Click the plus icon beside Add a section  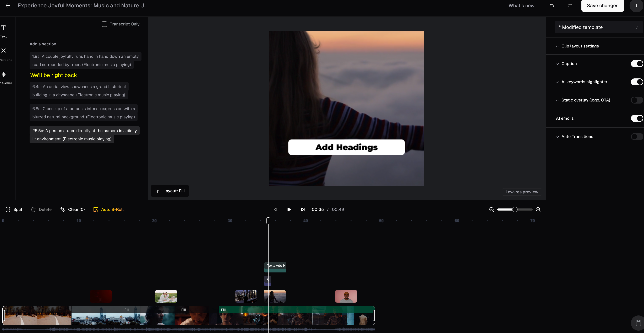click(24, 44)
